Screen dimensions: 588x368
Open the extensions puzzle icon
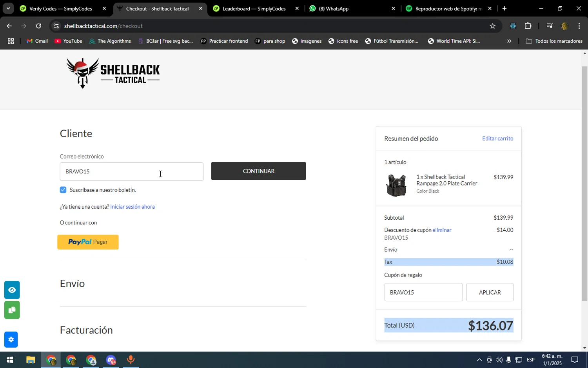(528, 26)
